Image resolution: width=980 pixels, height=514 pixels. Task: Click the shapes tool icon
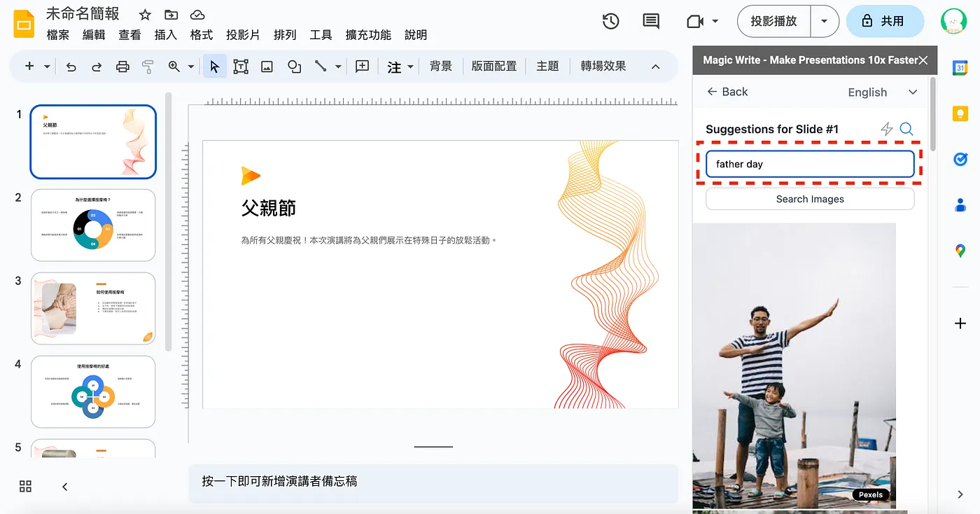coord(294,67)
